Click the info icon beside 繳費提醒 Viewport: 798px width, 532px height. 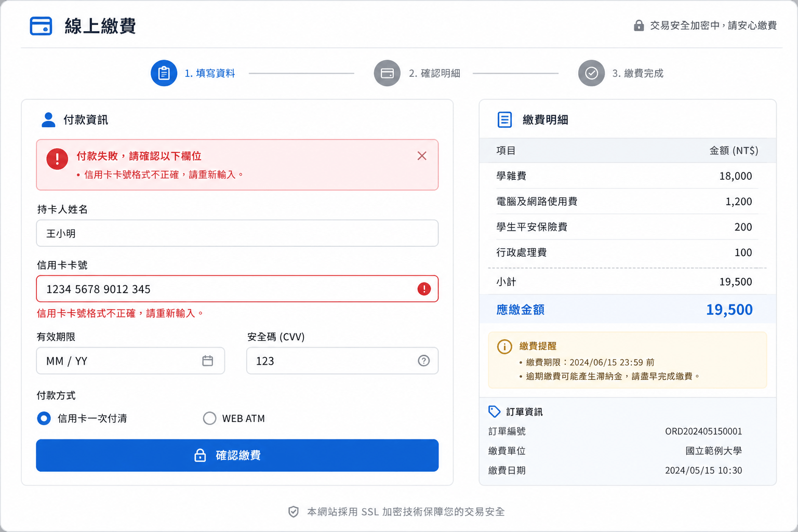504,347
